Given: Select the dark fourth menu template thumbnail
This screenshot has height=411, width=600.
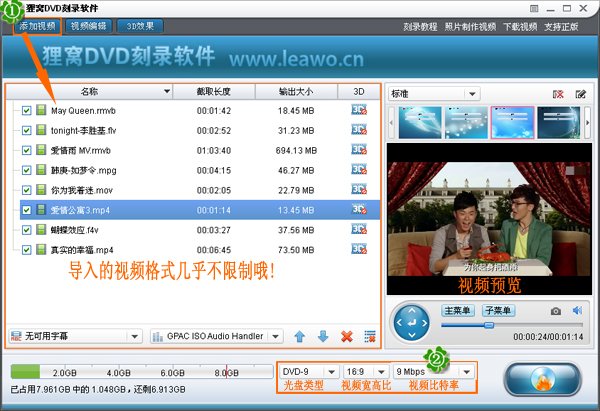Looking at the screenshot, I should point(559,122).
